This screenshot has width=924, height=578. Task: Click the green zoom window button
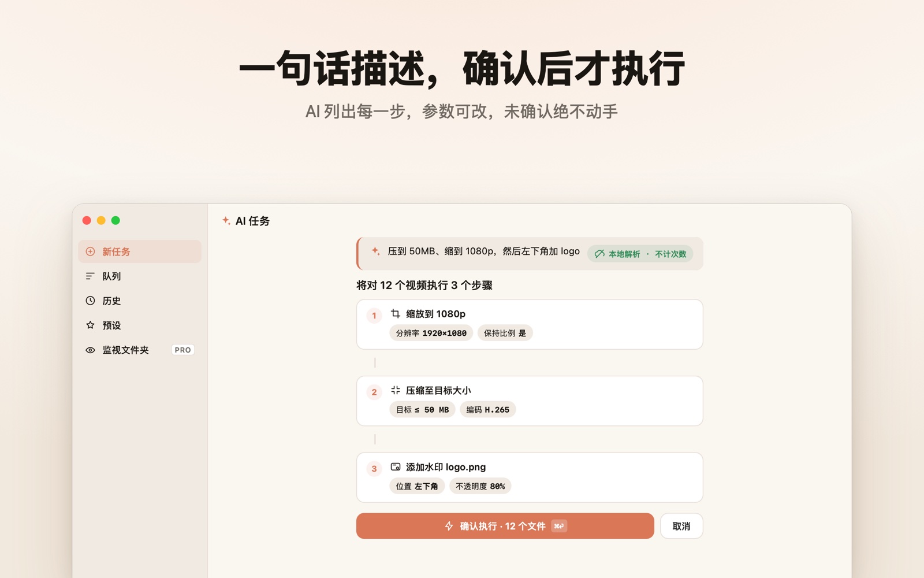(x=115, y=220)
